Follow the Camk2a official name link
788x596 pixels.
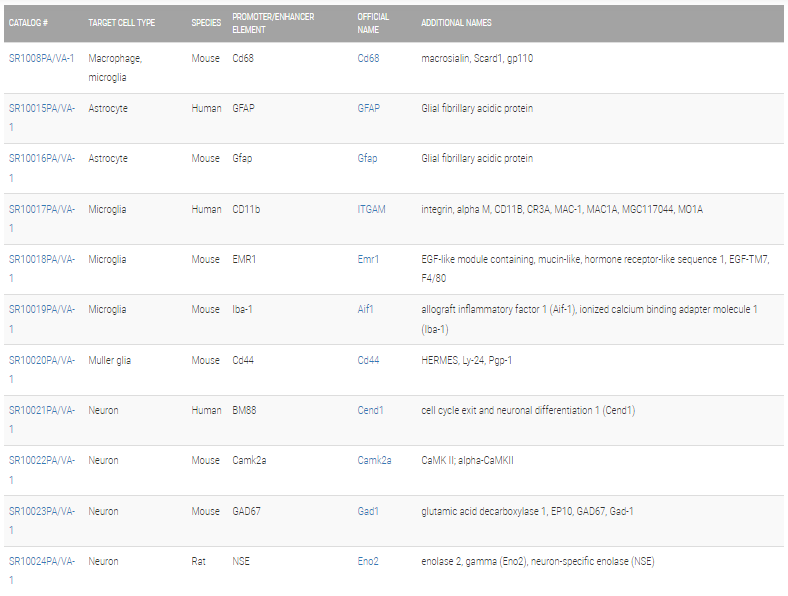(x=374, y=460)
